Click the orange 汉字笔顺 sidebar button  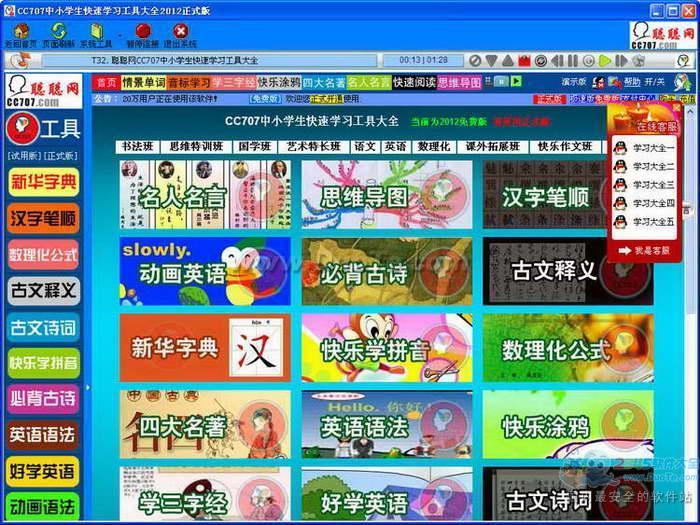(x=43, y=218)
